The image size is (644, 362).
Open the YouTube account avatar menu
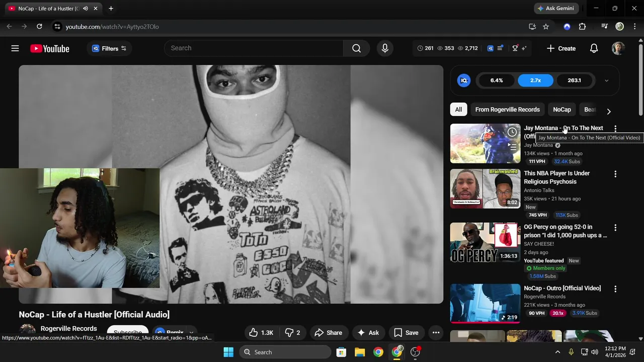(618, 48)
